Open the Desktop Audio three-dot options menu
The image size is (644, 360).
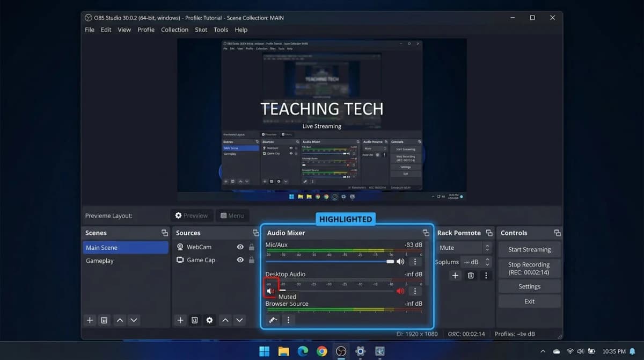pos(415,291)
